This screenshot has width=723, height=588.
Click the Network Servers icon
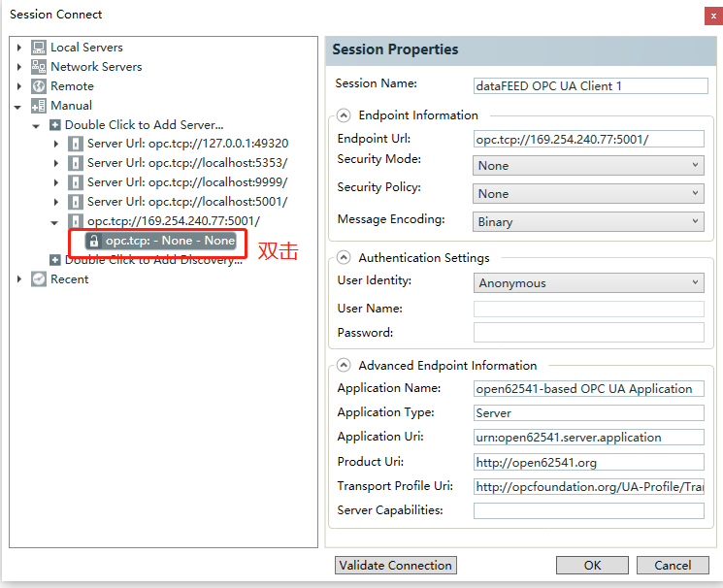[x=39, y=67]
